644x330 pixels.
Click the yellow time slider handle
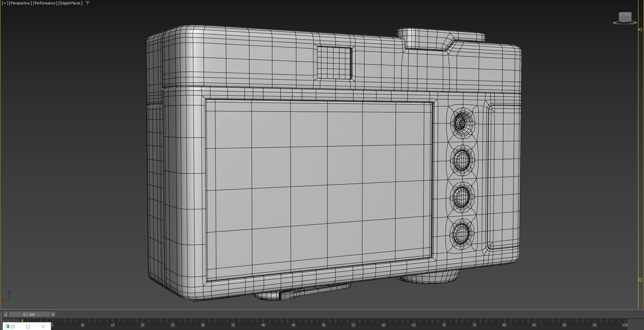pyautogui.click(x=22, y=320)
